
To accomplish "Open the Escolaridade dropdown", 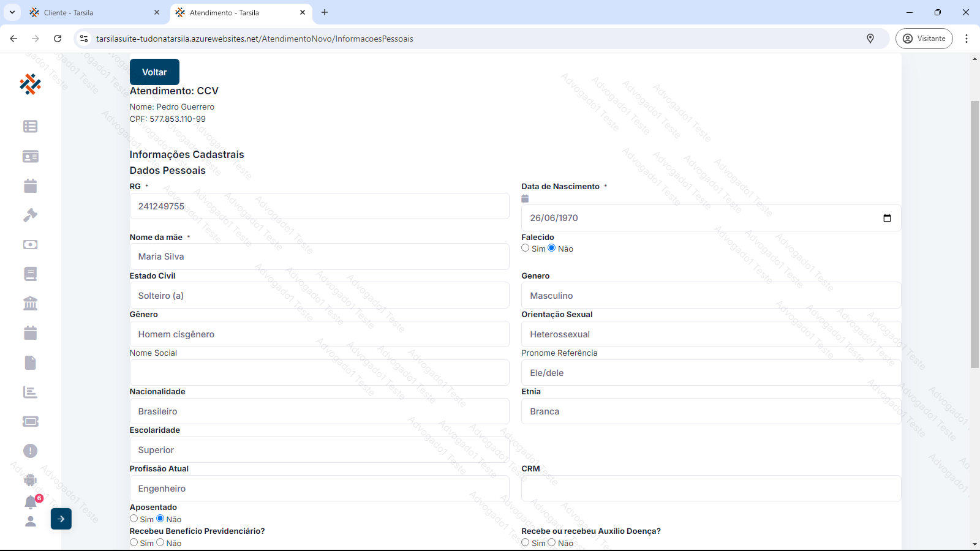I will 319,450.
